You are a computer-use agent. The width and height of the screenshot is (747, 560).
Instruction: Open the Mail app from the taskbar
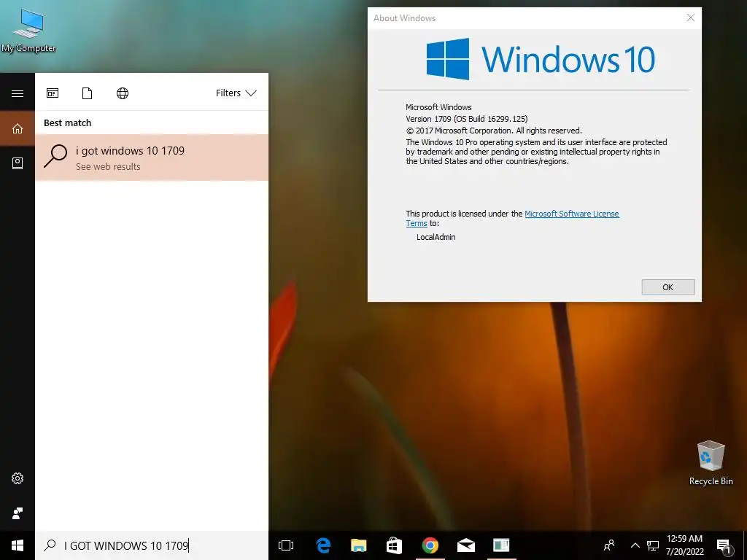(x=466, y=545)
